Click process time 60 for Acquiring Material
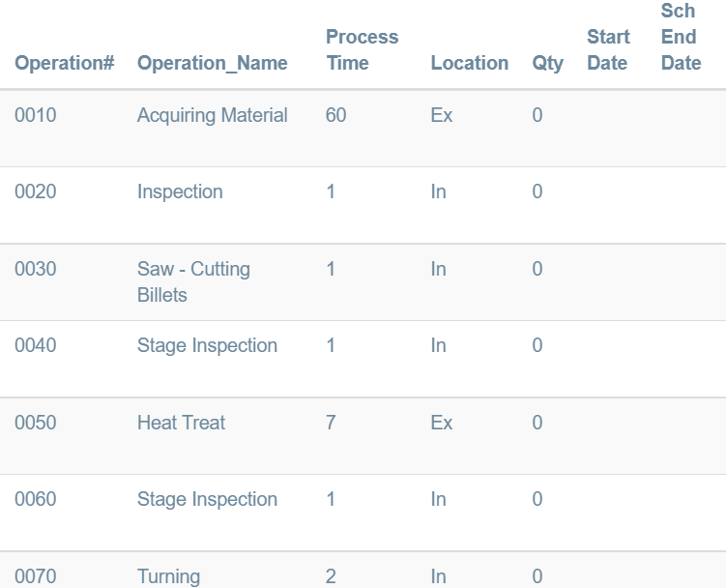The image size is (726, 588). 336,115
